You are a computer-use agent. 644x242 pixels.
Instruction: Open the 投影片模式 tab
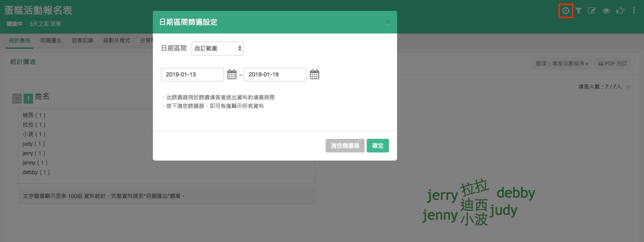[117, 41]
